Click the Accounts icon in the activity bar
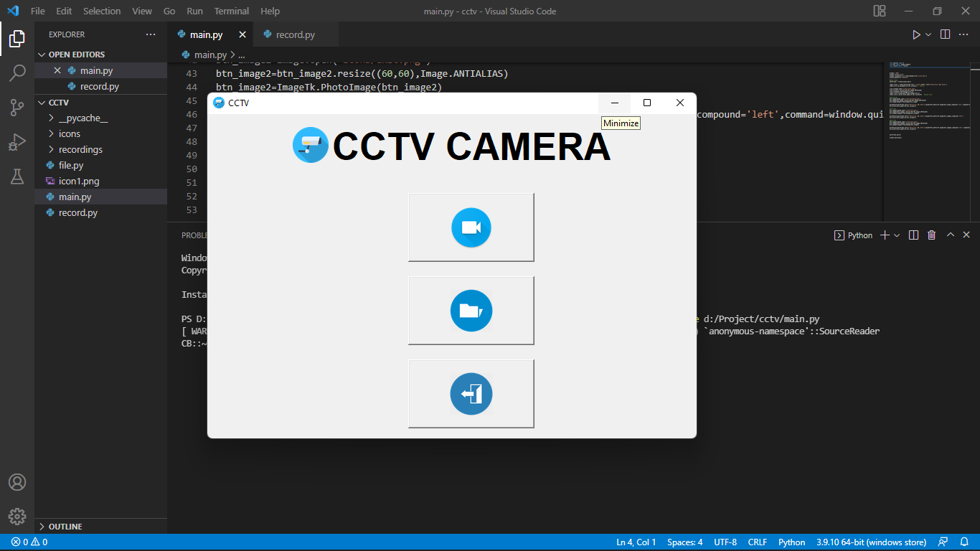This screenshot has height=551, width=980. [x=17, y=481]
